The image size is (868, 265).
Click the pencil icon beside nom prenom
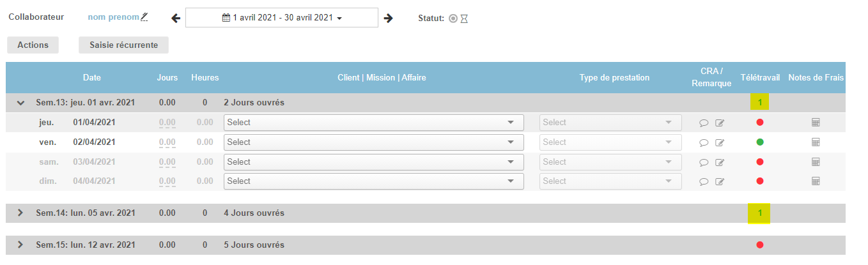click(x=144, y=17)
